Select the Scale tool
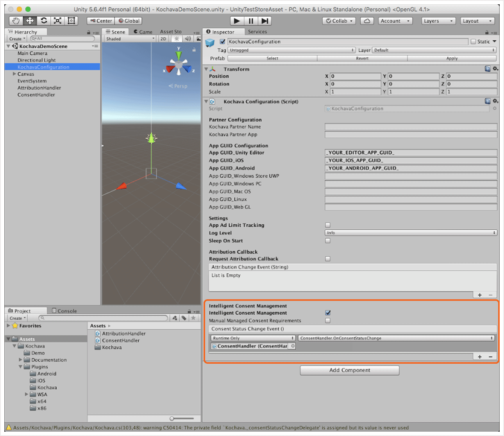 click(57, 21)
